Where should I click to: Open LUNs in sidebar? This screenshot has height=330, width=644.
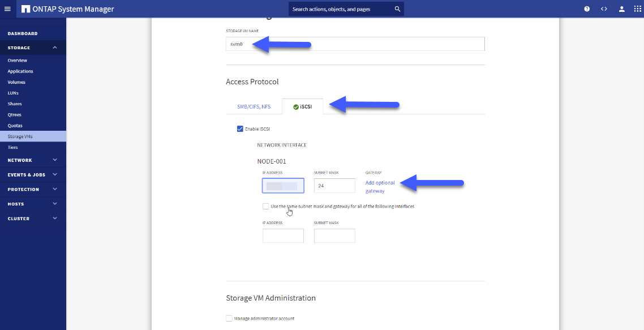point(13,93)
